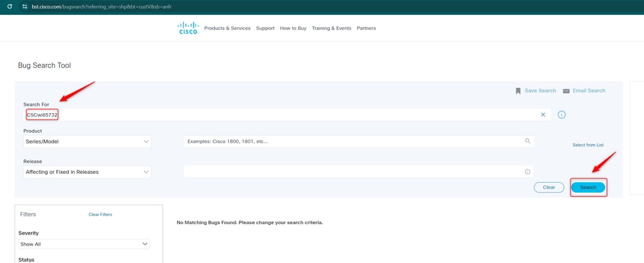Click the No Matching Bugs Found message

(250, 223)
